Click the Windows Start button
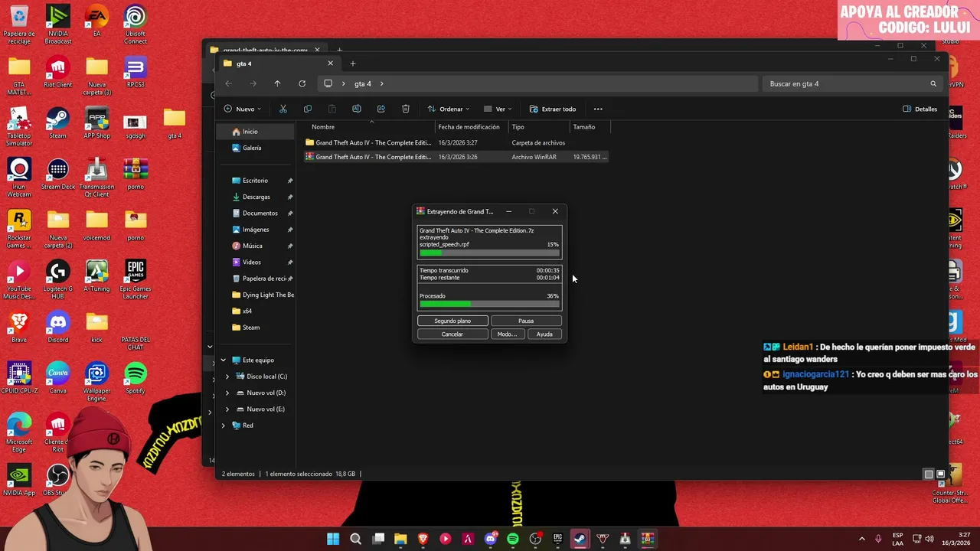 click(333, 539)
